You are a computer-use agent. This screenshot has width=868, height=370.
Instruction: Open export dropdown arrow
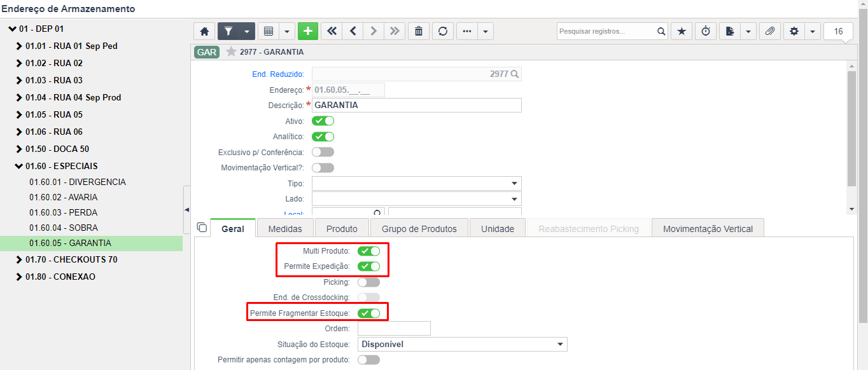point(748,31)
